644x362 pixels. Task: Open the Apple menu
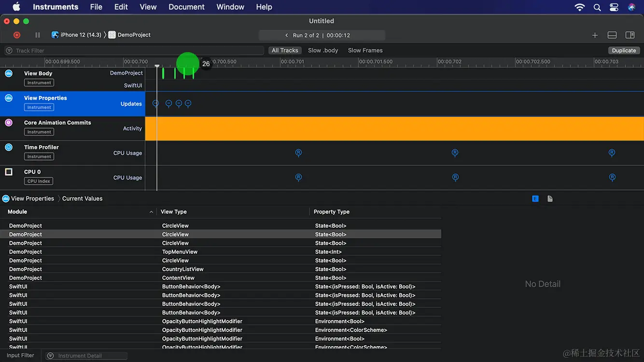(16, 7)
